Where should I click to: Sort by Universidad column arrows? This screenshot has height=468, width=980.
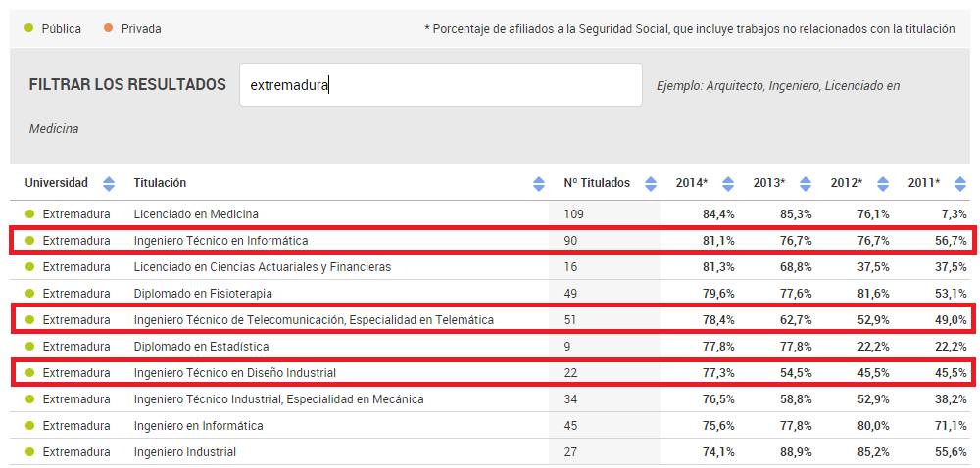[x=109, y=183]
